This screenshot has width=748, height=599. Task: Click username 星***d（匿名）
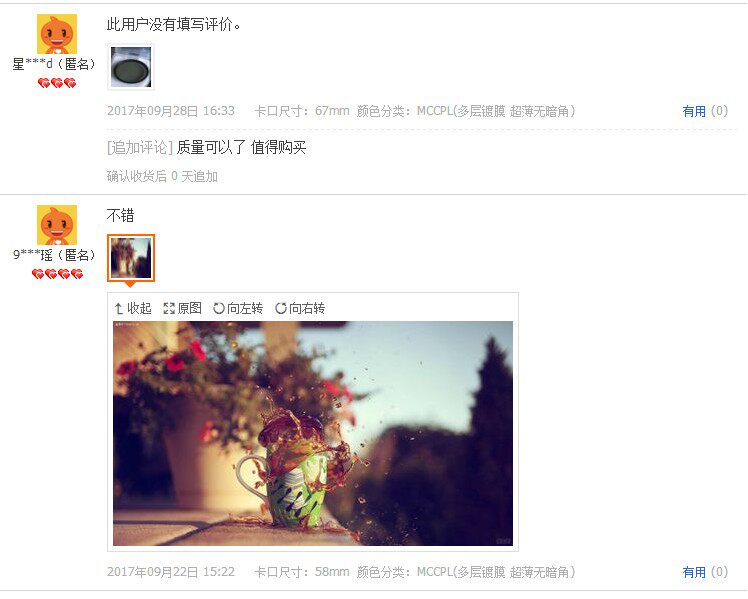(x=54, y=64)
